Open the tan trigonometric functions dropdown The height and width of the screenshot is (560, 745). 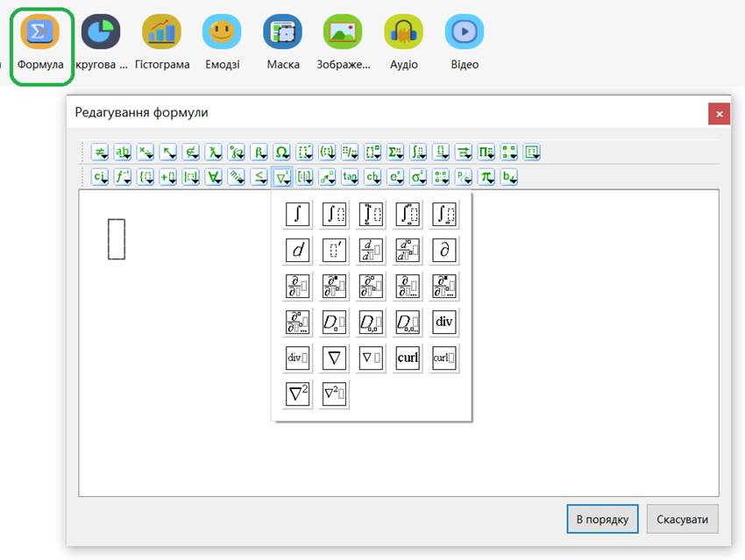(351, 177)
